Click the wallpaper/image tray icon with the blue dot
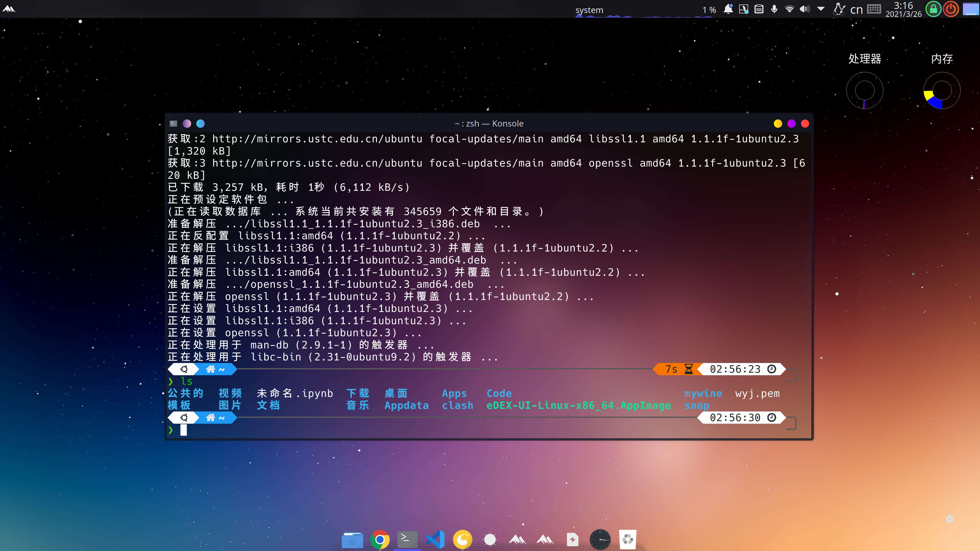The height and width of the screenshot is (551, 980). [x=743, y=9]
